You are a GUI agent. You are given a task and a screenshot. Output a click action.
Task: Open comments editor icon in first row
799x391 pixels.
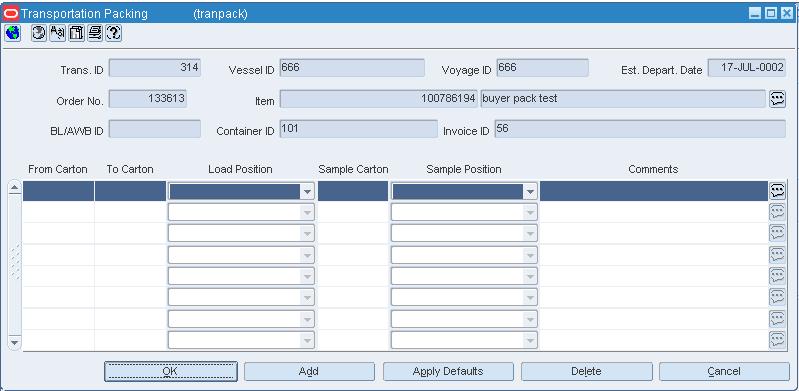tap(777, 191)
